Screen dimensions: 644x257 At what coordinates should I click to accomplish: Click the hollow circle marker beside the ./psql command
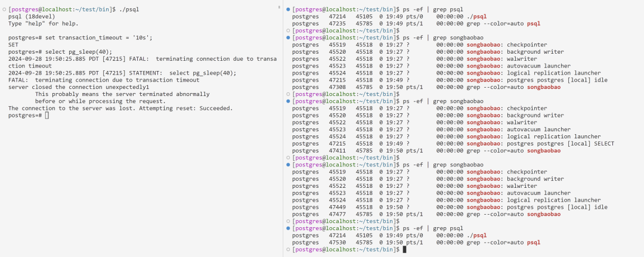[x=4, y=9]
